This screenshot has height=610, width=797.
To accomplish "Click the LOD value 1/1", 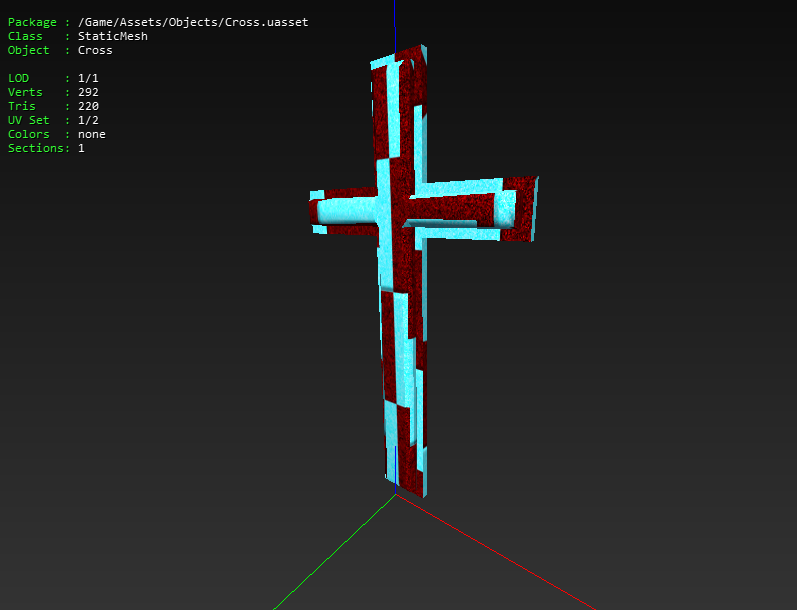I will click(x=88, y=78).
